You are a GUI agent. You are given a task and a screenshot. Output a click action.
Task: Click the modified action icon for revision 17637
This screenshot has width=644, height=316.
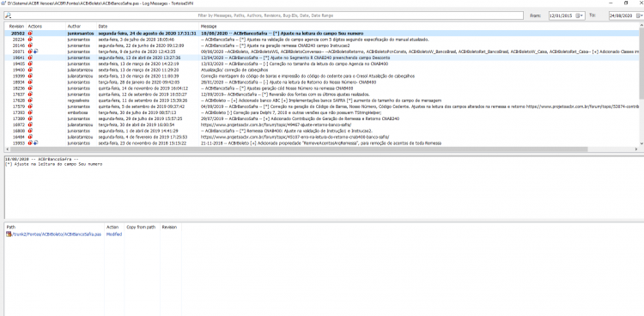pos(30,94)
